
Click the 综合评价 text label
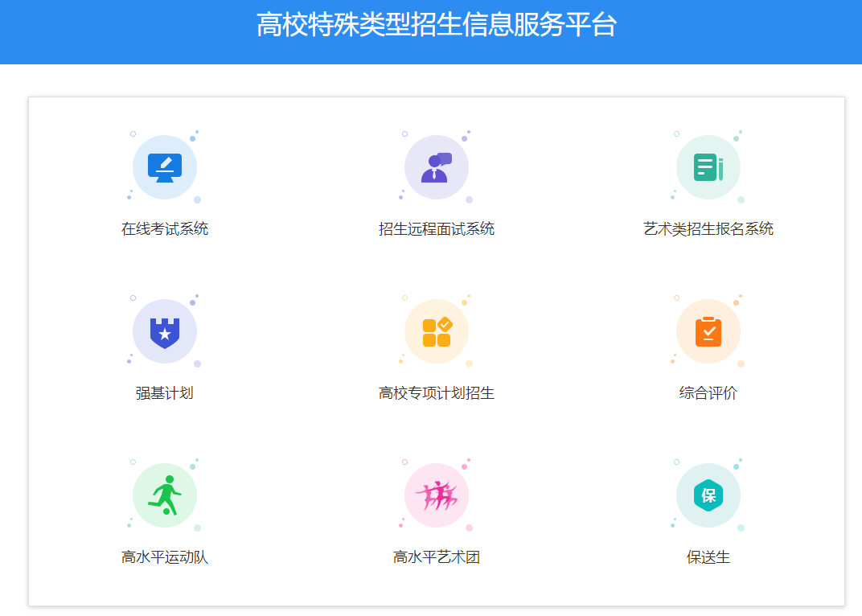point(708,392)
